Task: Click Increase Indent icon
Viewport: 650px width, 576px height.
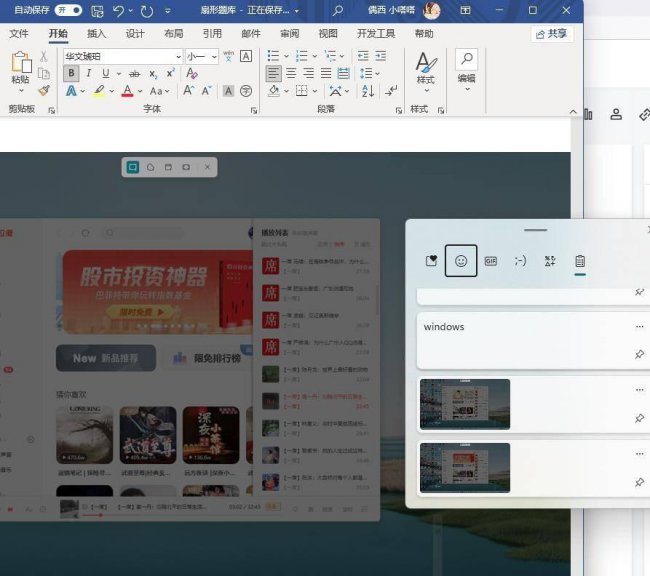Action: [x=380, y=56]
